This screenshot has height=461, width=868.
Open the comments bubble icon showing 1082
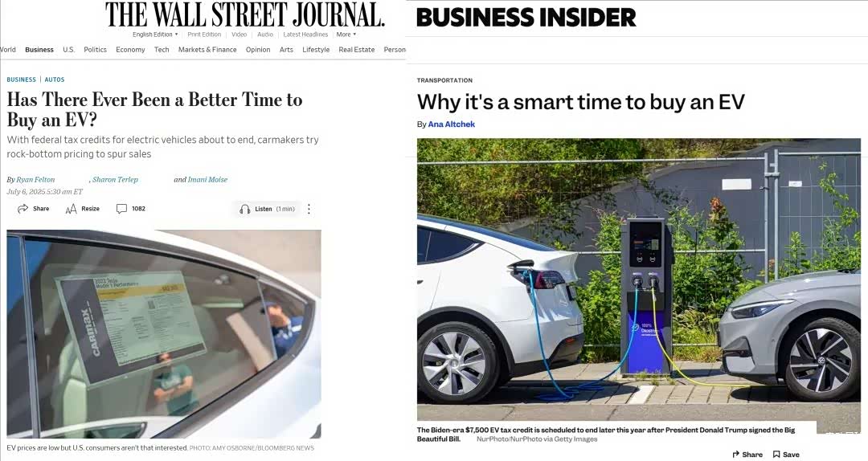tap(121, 209)
